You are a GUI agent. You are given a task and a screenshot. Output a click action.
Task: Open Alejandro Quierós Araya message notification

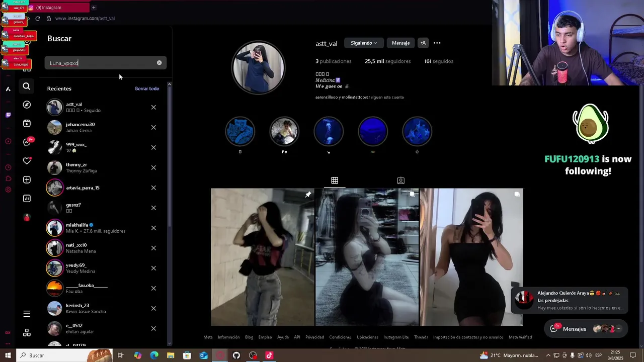click(x=570, y=301)
